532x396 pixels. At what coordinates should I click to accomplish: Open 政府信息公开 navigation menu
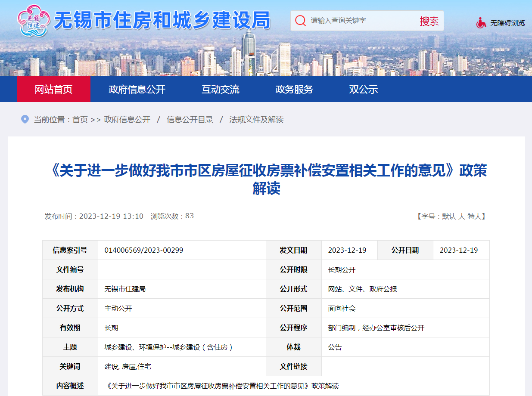coord(137,90)
